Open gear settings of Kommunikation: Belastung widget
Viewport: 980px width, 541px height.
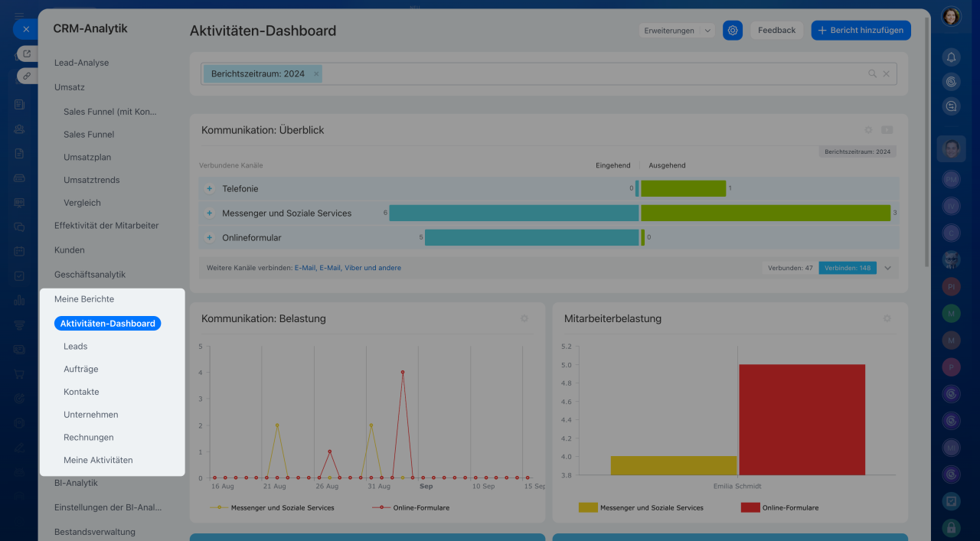pyautogui.click(x=524, y=318)
